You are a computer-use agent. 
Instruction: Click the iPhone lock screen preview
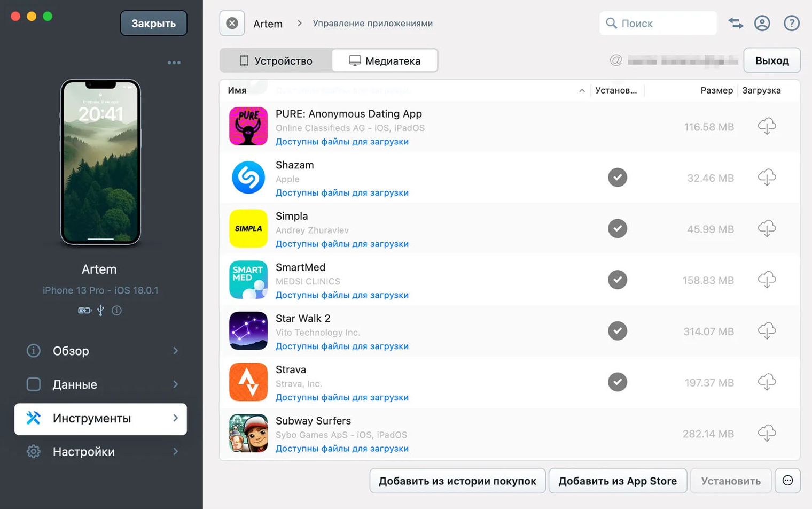(x=100, y=162)
